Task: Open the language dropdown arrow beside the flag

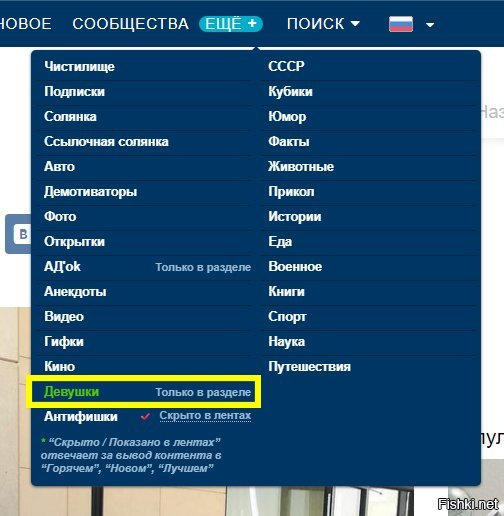Action: click(x=430, y=25)
